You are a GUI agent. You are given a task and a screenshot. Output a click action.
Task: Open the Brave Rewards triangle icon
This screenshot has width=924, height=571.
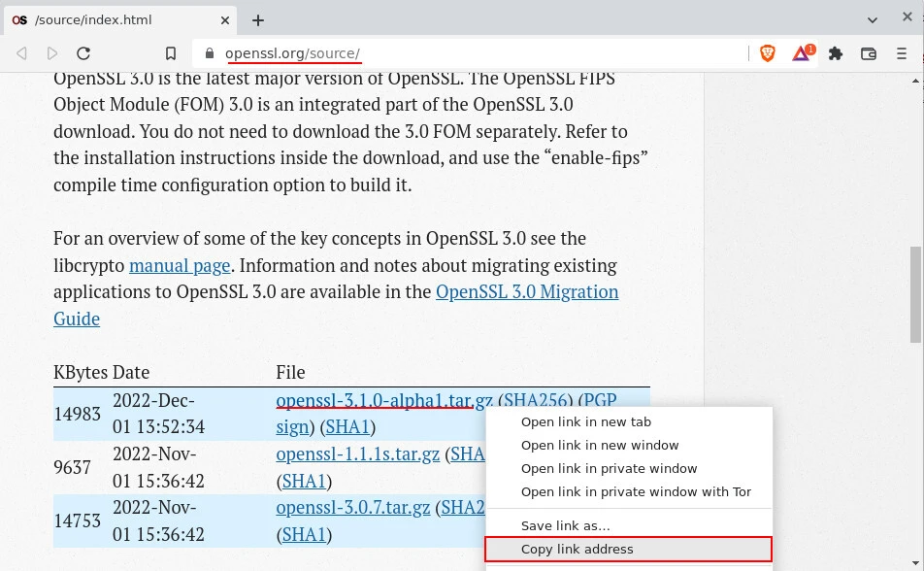point(802,54)
